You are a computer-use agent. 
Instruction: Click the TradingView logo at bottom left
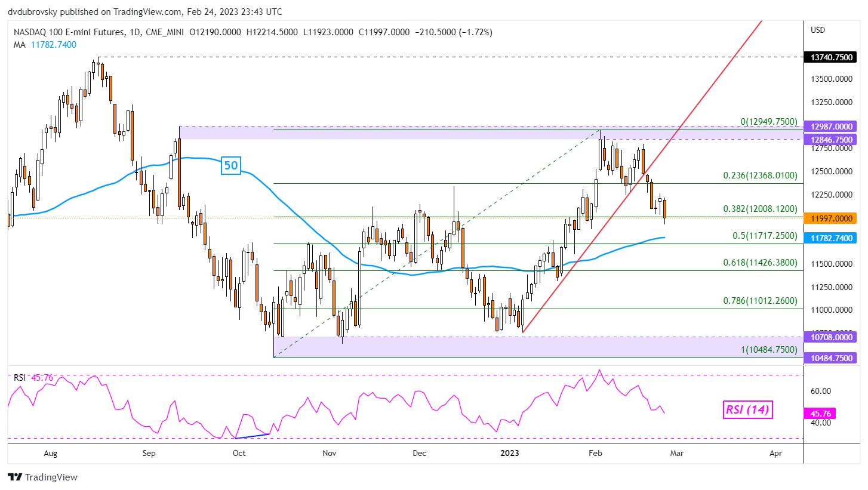(42, 477)
